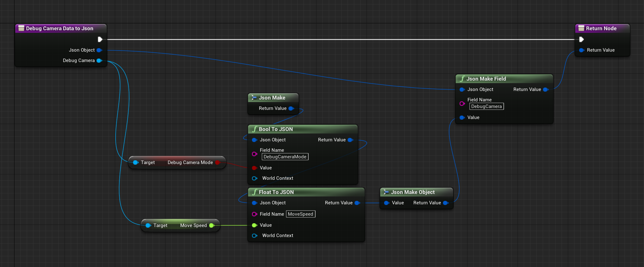Click the Json Object input pin on Float To JSON
644x267 pixels.
255,203
